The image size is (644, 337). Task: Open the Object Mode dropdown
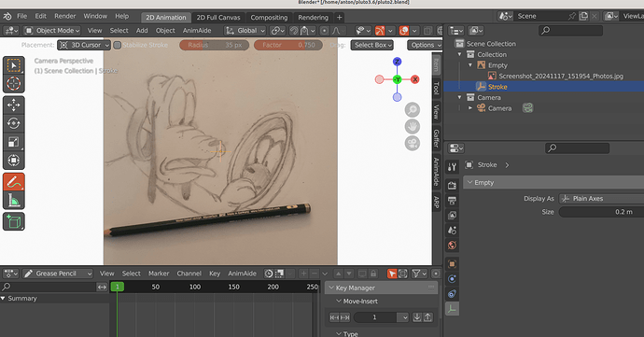pos(51,31)
